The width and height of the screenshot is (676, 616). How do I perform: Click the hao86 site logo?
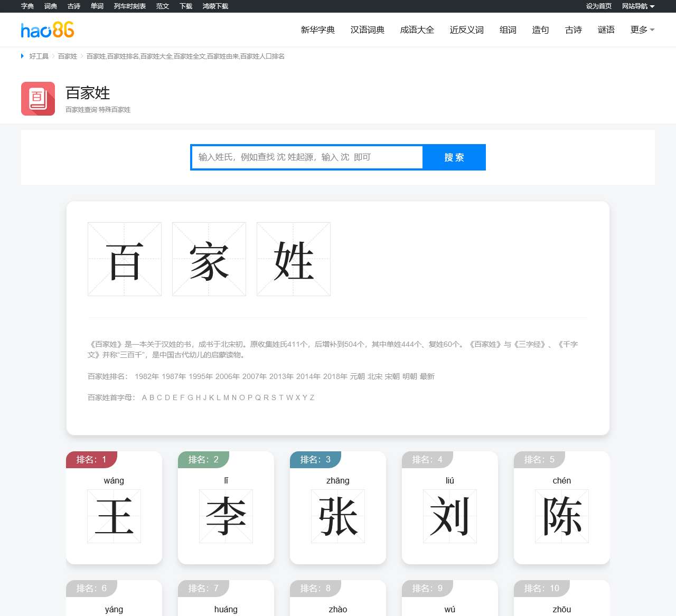click(48, 30)
